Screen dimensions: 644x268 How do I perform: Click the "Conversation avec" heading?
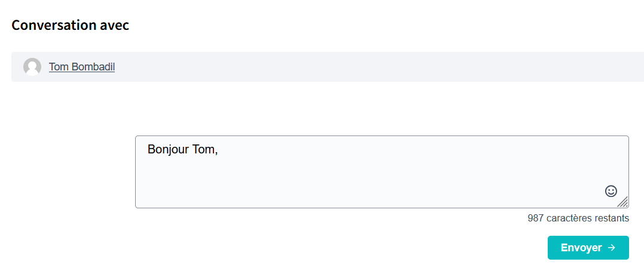click(x=71, y=25)
